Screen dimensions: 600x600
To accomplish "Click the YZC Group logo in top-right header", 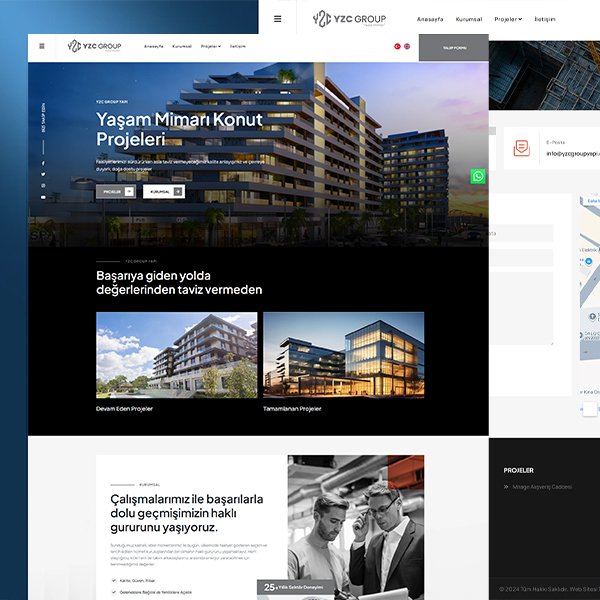I will (349, 18).
